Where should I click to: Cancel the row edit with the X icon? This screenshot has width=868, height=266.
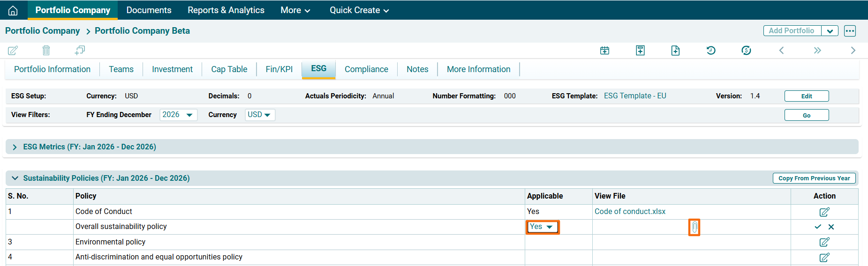click(x=831, y=227)
